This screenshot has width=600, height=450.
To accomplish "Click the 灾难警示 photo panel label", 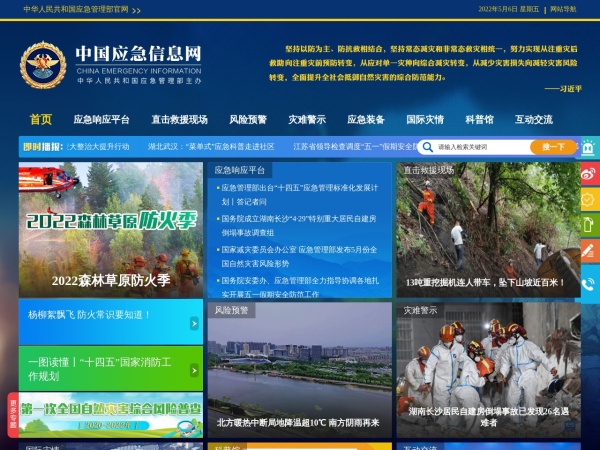I will tap(420, 310).
